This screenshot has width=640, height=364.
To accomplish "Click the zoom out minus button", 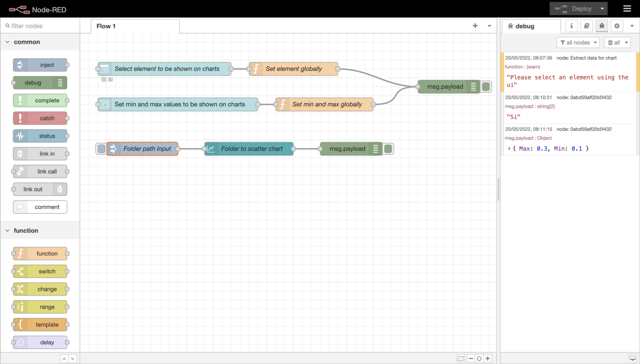I will [x=471, y=359].
